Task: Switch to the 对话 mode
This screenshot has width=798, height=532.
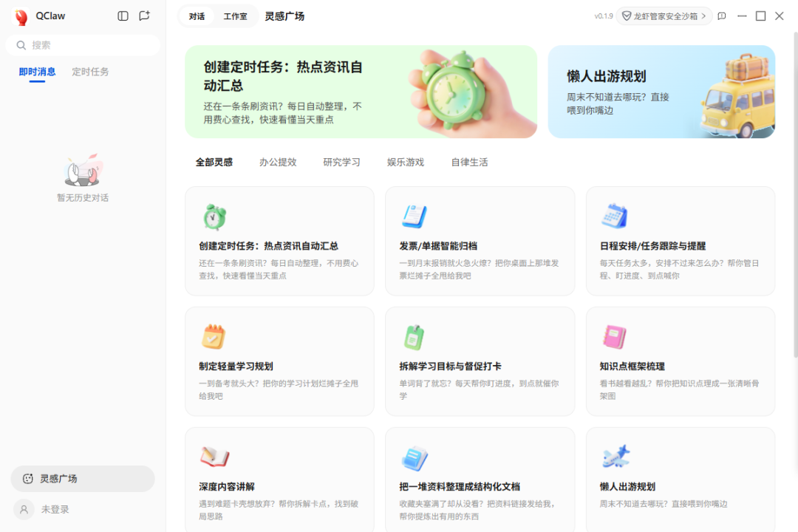Action: pyautogui.click(x=197, y=16)
